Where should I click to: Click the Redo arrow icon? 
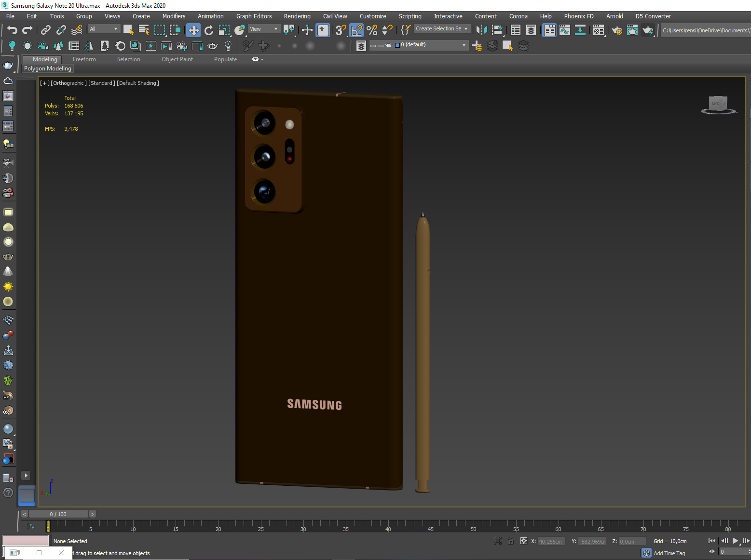pyautogui.click(x=27, y=30)
